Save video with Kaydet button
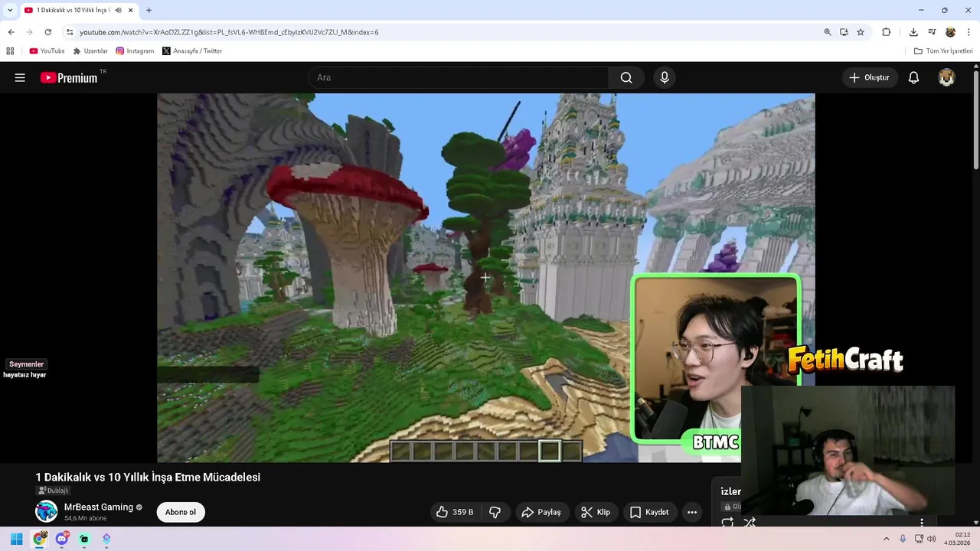980x551 pixels. [x=649, y=512]
